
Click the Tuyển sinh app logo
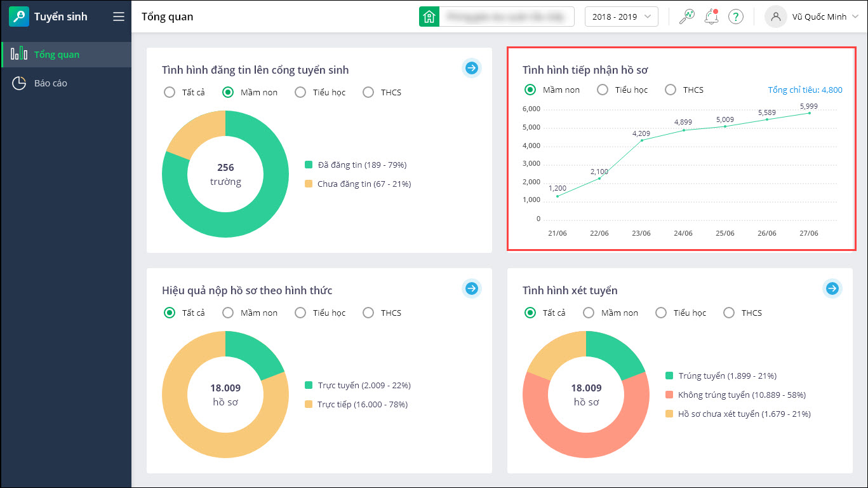click(19, 17)
